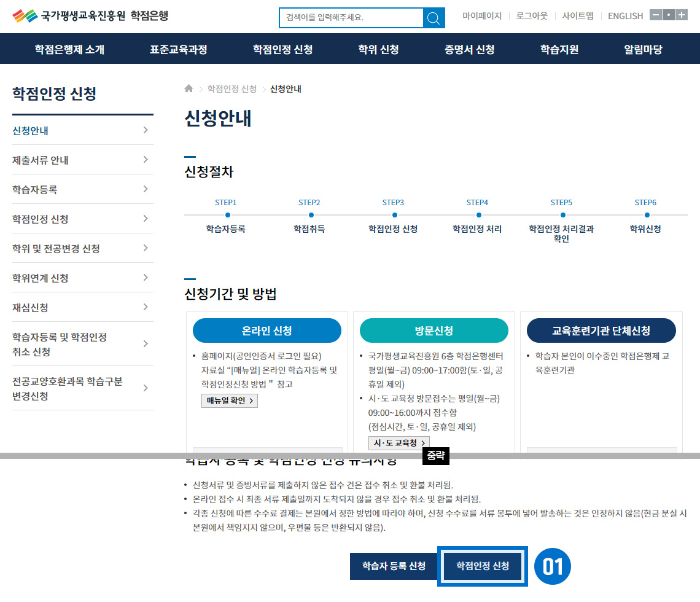Click the 학습자 등록 신청 button
The image size is (700, 602).
tap(394, 566)
